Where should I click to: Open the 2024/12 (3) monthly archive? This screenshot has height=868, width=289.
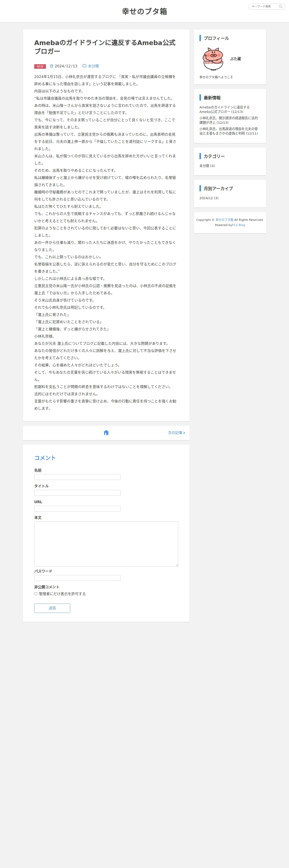point(209,198)
